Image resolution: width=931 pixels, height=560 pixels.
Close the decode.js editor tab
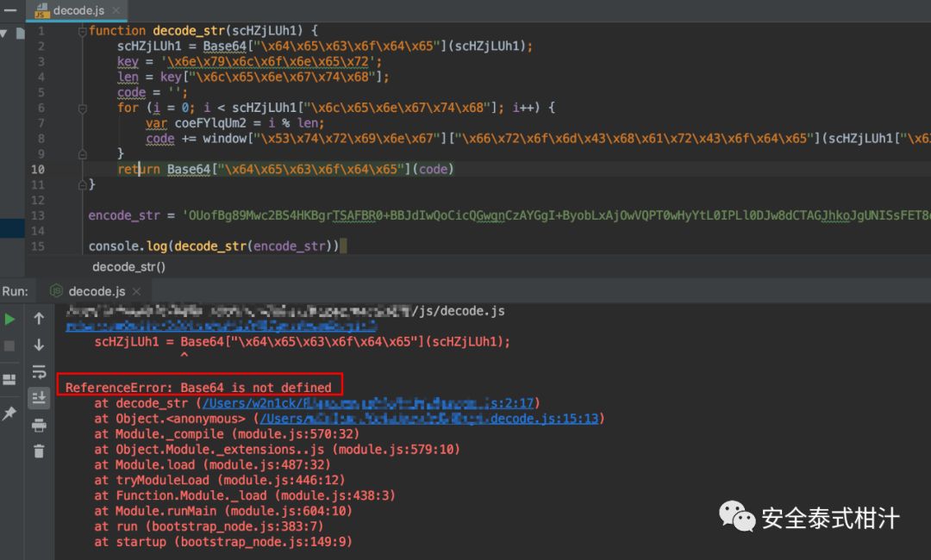click(x=116, y=11)
